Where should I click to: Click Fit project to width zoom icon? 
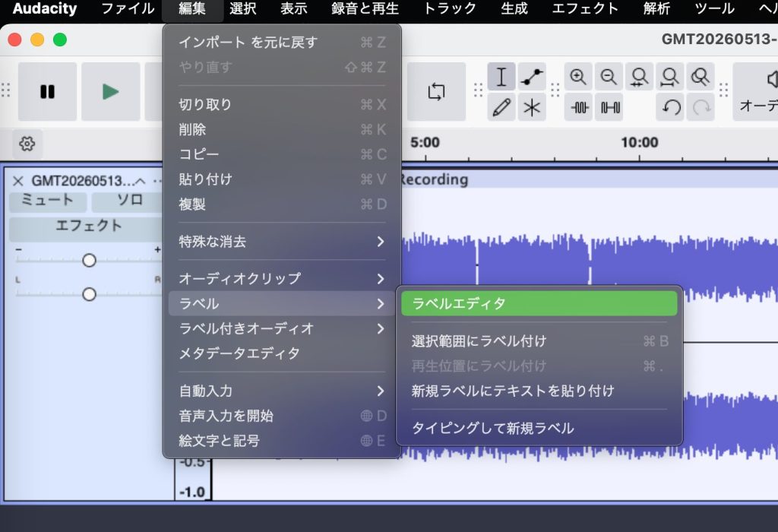coord(670,77)
